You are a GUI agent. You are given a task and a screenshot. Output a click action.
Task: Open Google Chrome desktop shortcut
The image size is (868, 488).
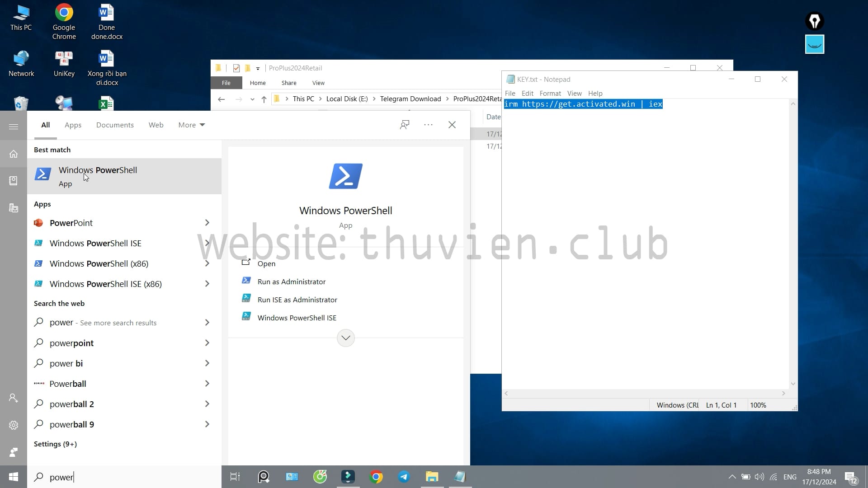click(64, 22)
